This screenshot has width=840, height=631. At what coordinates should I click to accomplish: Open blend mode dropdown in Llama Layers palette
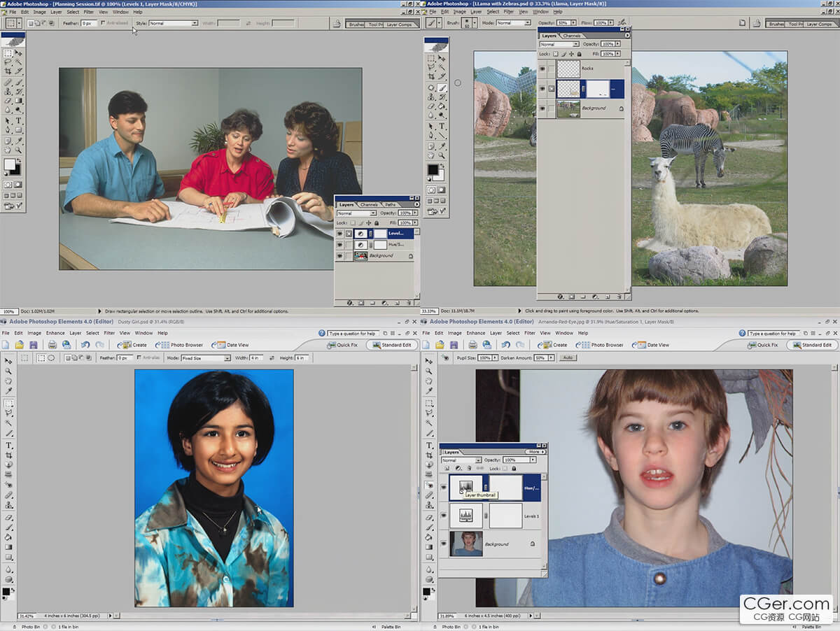tap(559, 44)
